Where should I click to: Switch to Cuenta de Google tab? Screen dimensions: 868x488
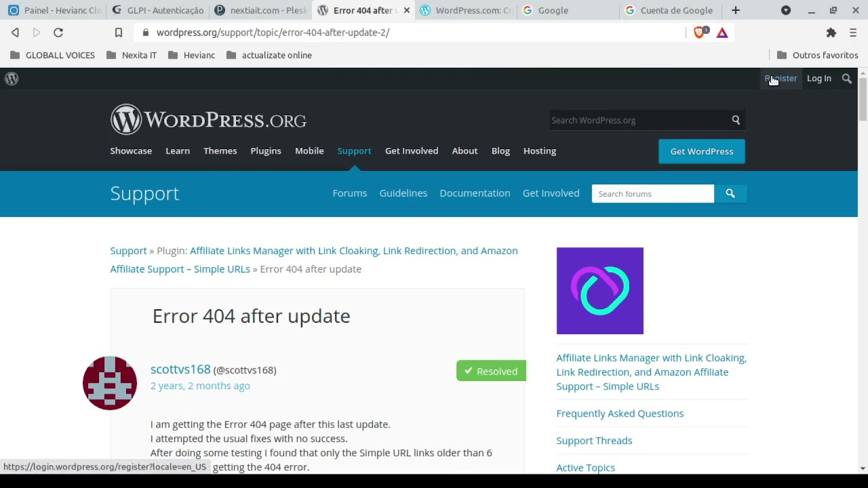click(671, 10)
